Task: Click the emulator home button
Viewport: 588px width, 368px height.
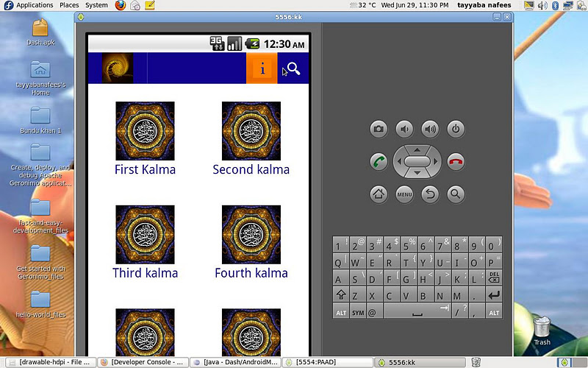Action: click(x=379, y=194)
